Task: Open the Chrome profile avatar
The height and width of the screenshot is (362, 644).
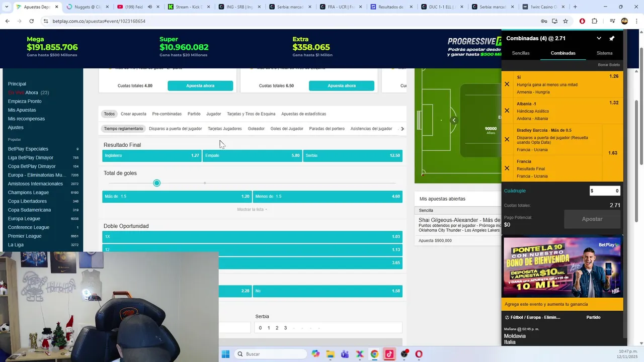Action: pos(624,21)
